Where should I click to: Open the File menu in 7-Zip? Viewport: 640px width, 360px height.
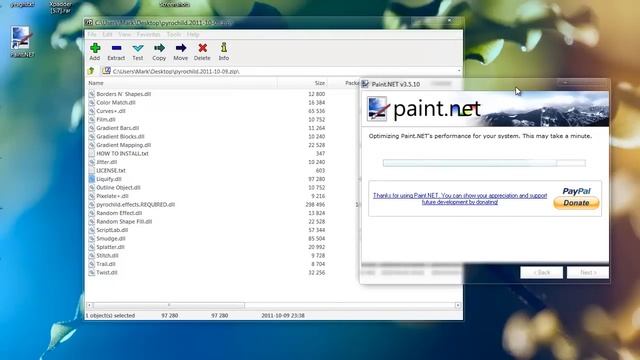point(92,35)
